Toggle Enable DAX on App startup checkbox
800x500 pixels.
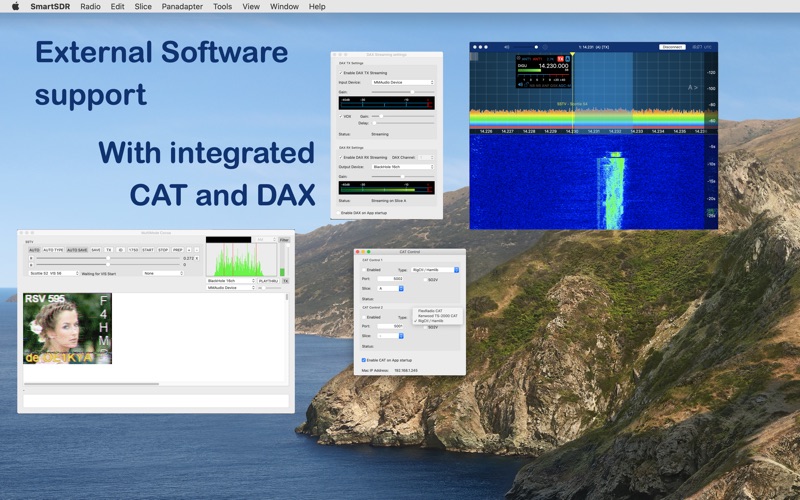click(338, 213)
